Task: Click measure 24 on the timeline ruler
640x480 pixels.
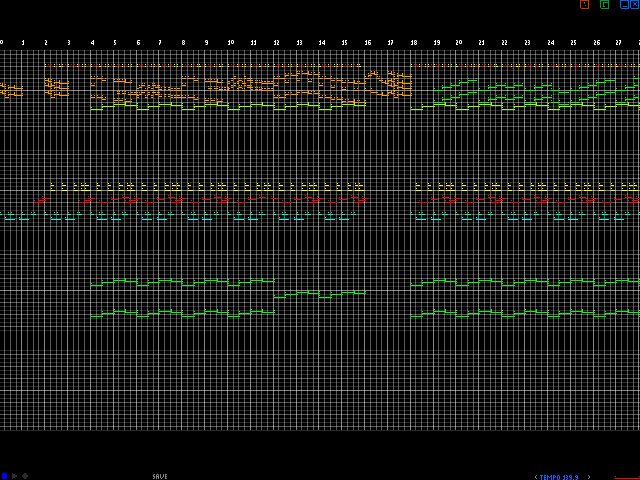Action: (x=551, y=43)
